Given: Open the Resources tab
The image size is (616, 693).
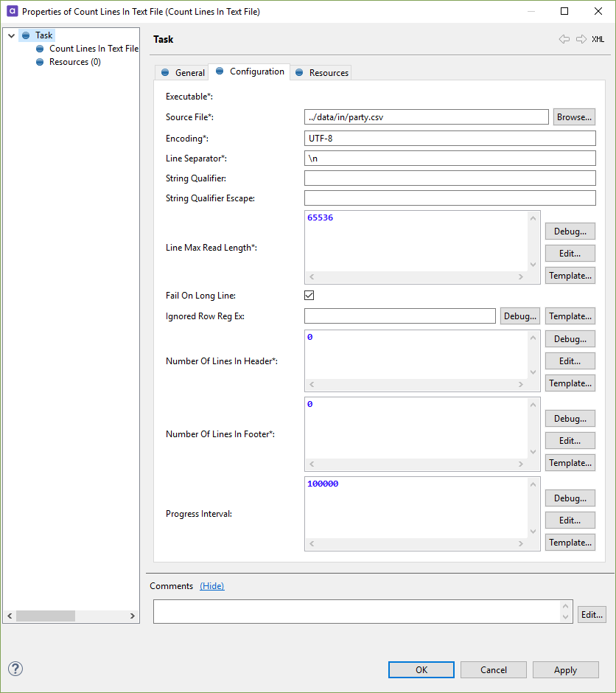Looking at the screenshot, I should coord(321,72).
